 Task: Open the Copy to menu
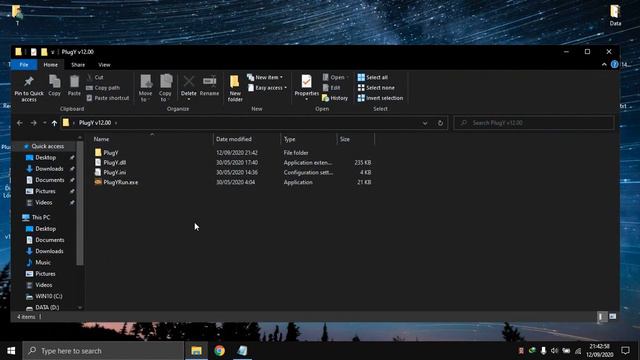165,88
